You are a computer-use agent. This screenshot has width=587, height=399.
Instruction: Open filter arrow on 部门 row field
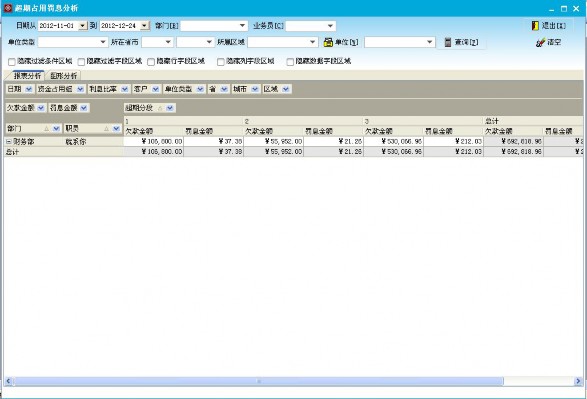pyautogui.click(x=56, y=128)
